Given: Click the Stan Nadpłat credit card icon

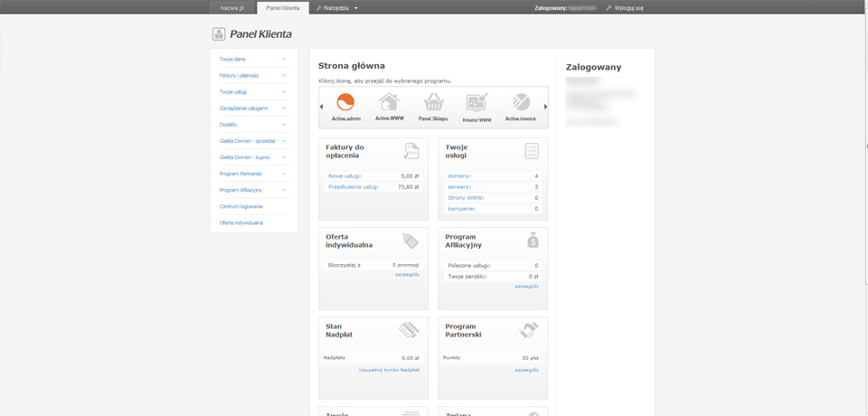Looking at the screenshot, I should 409,330.
